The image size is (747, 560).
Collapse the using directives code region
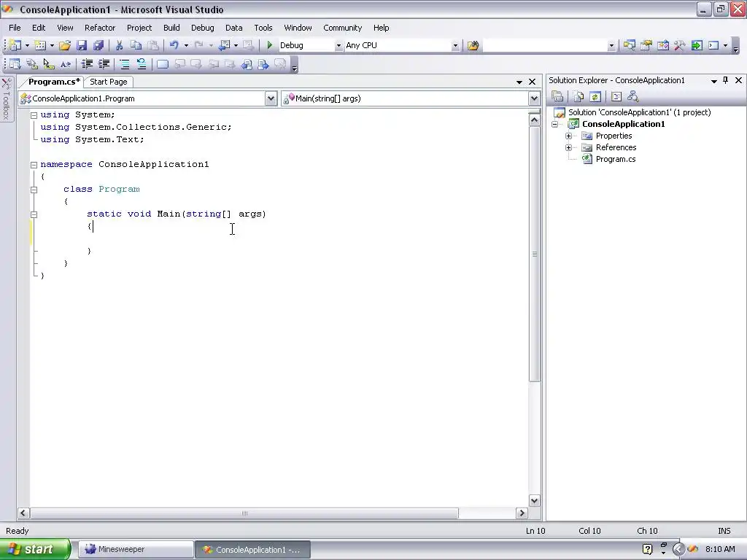(x=34, y=115)
